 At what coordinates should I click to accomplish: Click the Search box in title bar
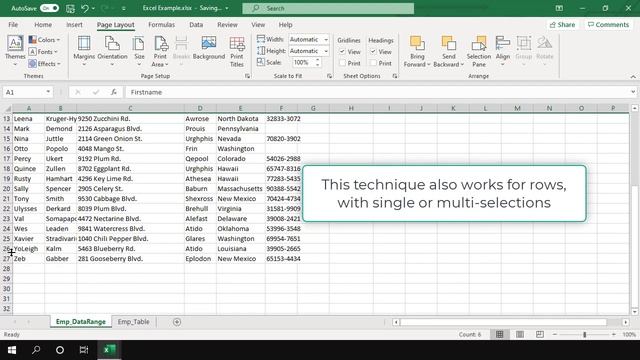[x=328, y=8]
